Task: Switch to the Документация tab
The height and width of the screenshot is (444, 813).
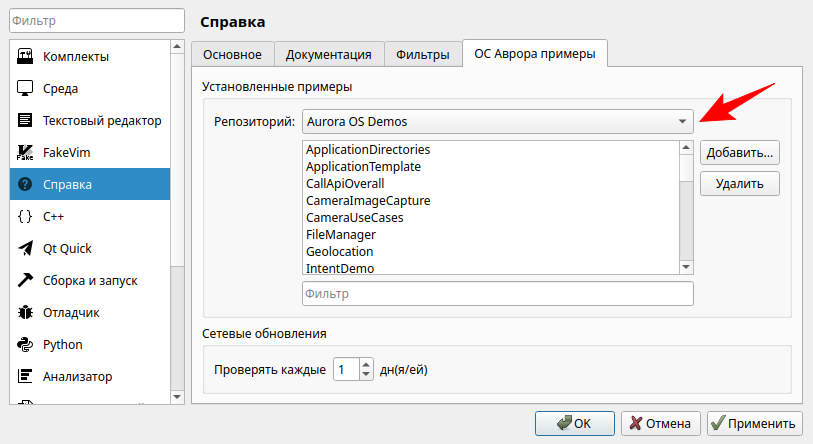Action: point(329,55)
